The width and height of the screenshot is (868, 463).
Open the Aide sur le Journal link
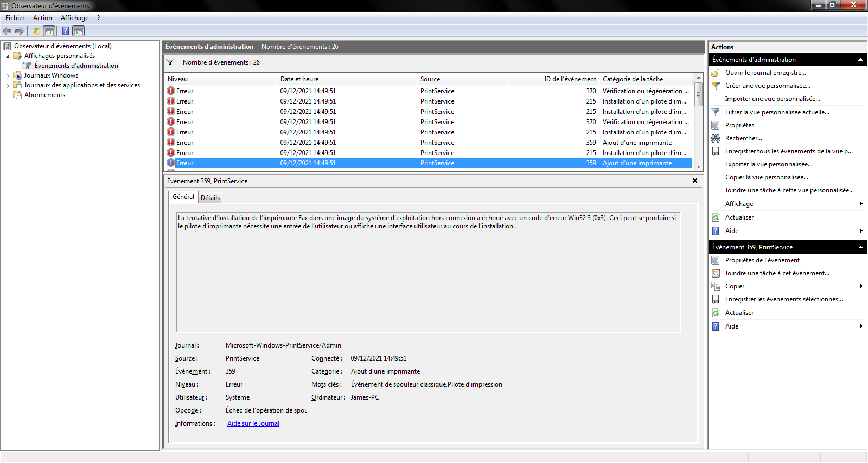click(253, 423)
